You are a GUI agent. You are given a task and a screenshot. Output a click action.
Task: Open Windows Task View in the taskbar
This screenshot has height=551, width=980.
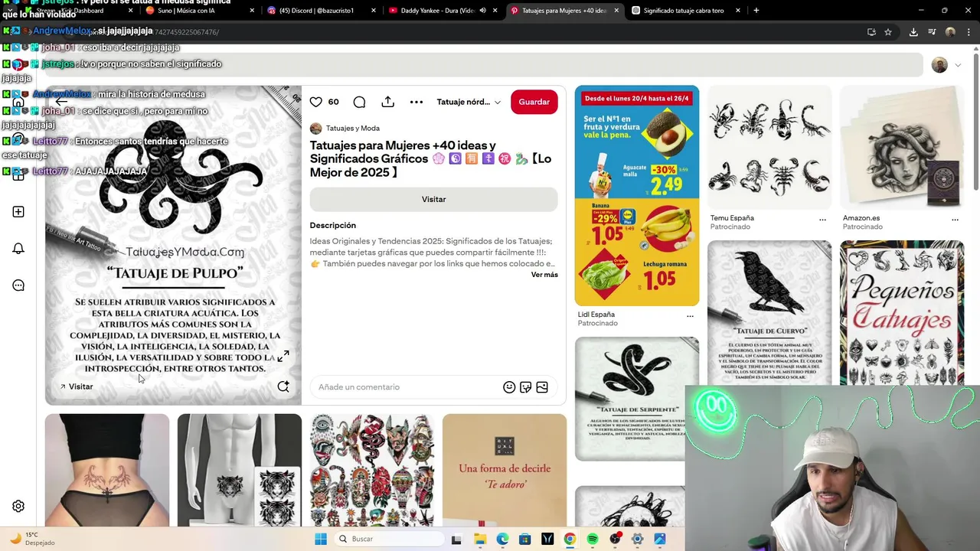point(456,539)
